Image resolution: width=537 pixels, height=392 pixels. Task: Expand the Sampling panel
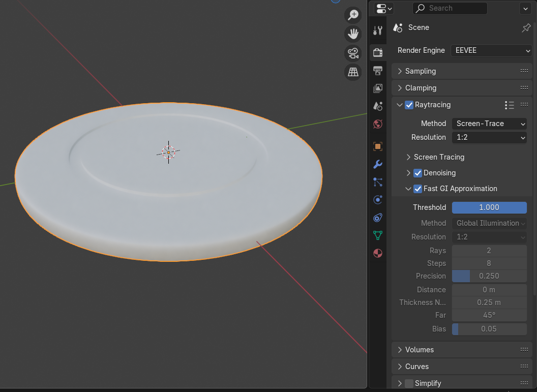[x=420, y=71]
